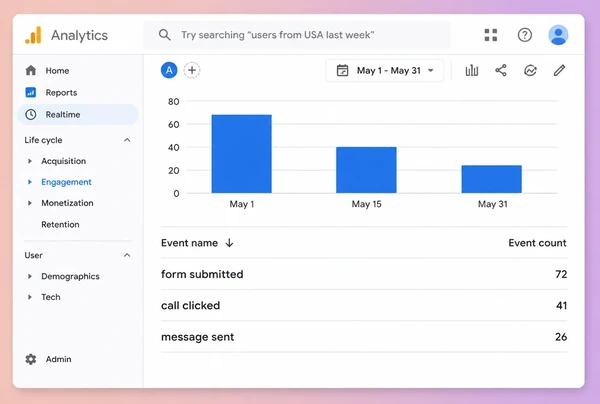Viewport: 600px width, 404px height.
Task: Sort by the Event name column header
Action: [x=189, y=243]
